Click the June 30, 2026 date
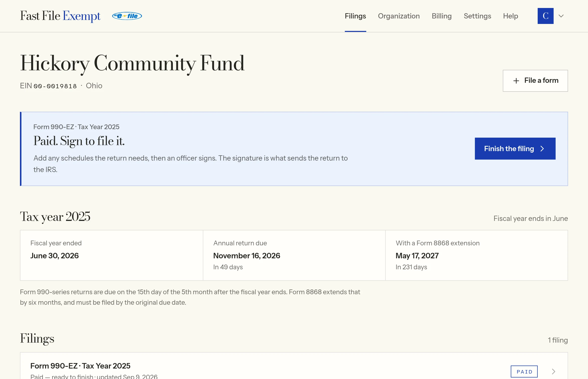 [54, 256]
